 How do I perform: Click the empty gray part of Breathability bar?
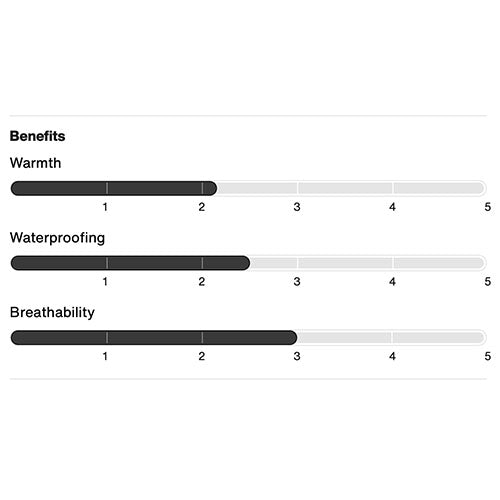coord(391,338)
